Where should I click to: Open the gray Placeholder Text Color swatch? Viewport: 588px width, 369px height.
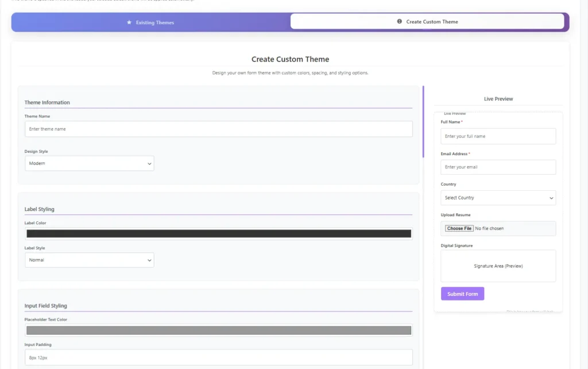click(218, 330)
